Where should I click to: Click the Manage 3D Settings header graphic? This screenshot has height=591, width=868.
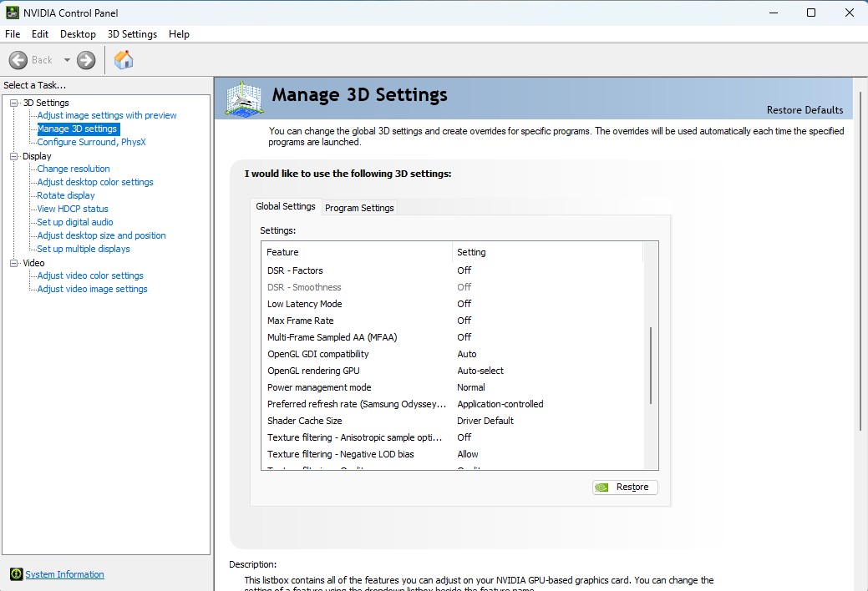point(244,99)
